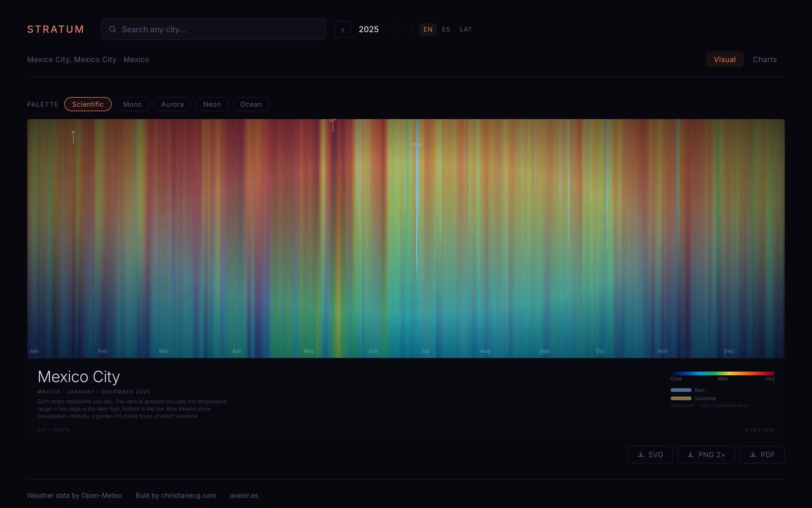Screen dimensions: 812x508
Task: Select the Neon palette
Action: point(212,104)
